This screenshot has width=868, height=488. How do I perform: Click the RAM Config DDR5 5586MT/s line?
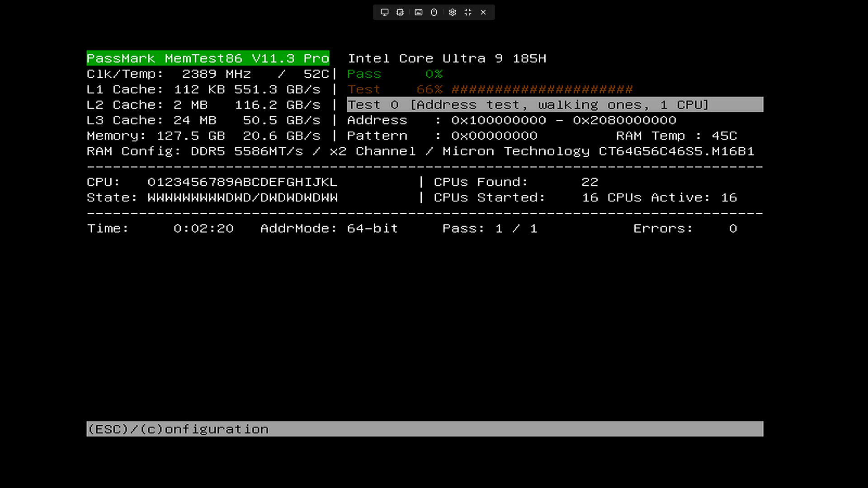pos(420,151)
